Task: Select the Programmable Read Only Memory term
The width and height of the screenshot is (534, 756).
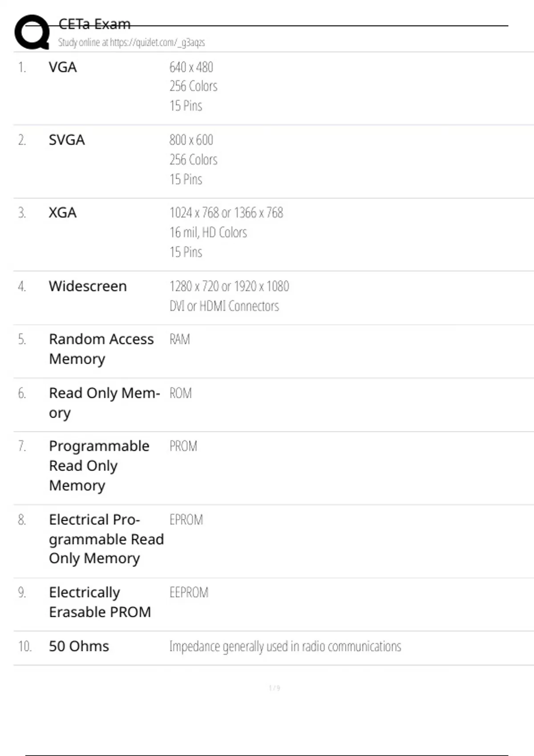Action: 99,465
